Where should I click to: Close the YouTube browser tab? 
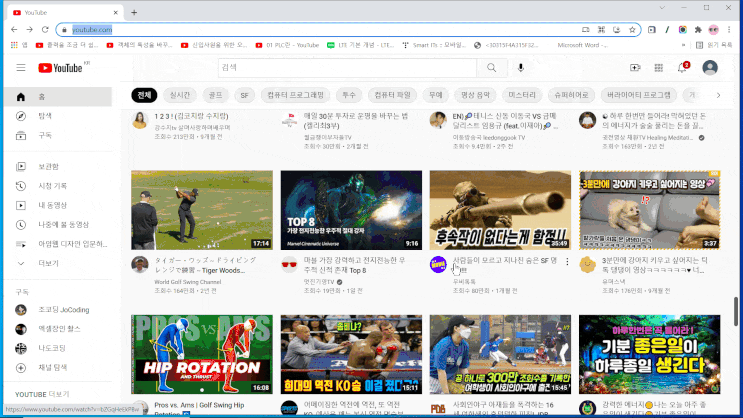(116, 13)
